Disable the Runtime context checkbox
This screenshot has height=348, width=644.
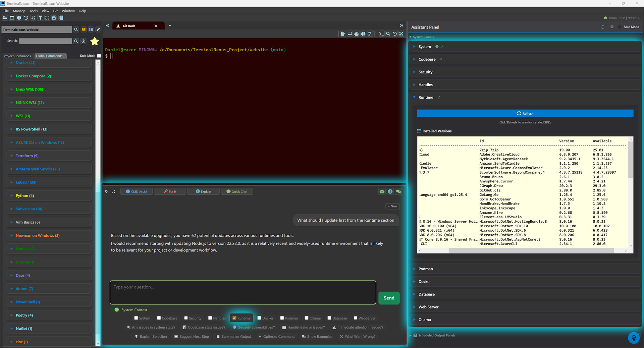pyautogui.click(x=234, y=318)
